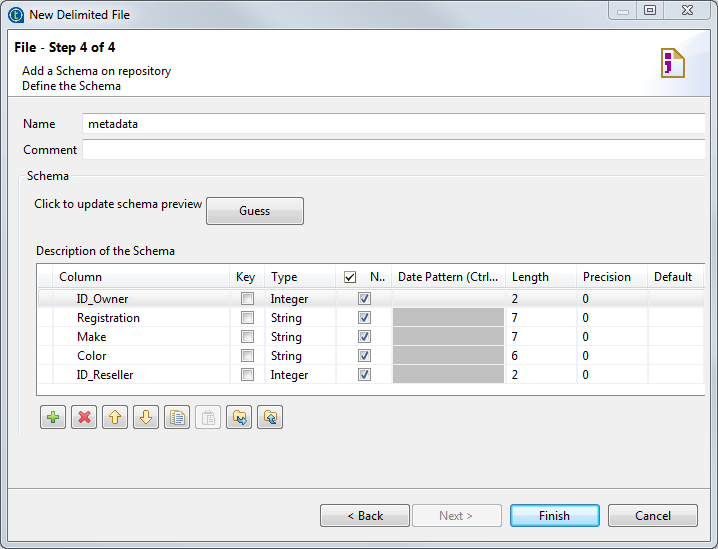
Task: Toggle Key checkbox for ID_Owner row
Action: click(x=247, y=299)
